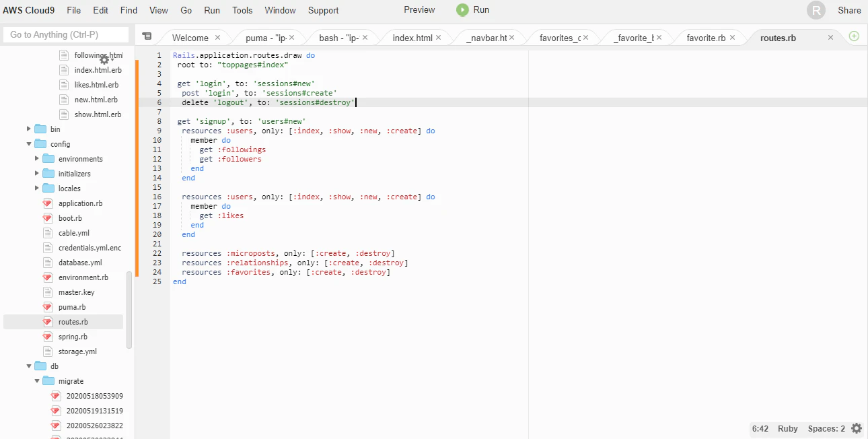Open editor preferences gear in status bar

pyautogui.click(x=857, y=428)
